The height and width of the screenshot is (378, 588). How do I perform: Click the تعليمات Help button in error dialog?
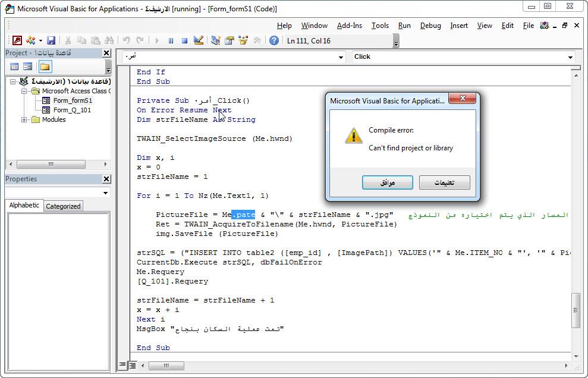[444, 182]
